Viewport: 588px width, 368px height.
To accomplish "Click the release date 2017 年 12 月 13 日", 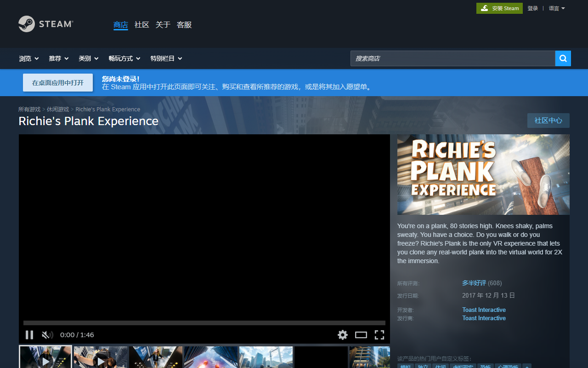I will click(489, 295).
